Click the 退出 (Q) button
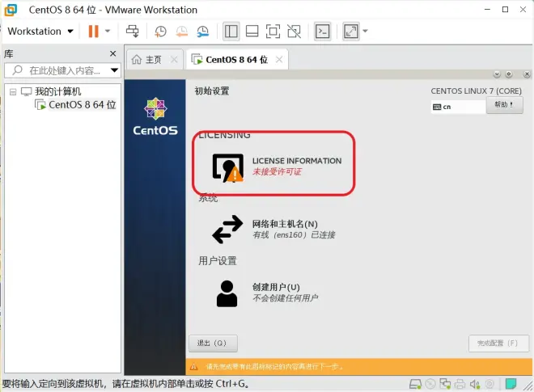Image resolution: width=534 pixels, height=392 pixels. point(213,344)
